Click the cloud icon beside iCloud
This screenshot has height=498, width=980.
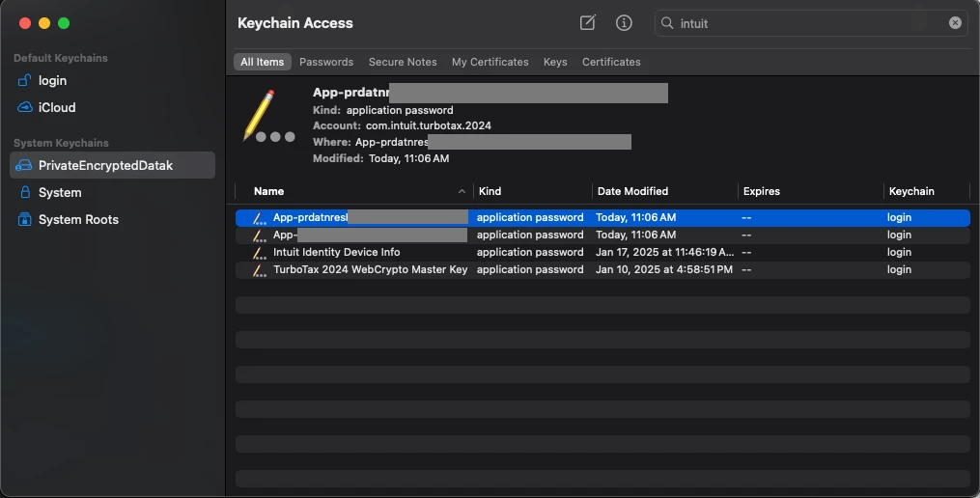tap(24, 107)
